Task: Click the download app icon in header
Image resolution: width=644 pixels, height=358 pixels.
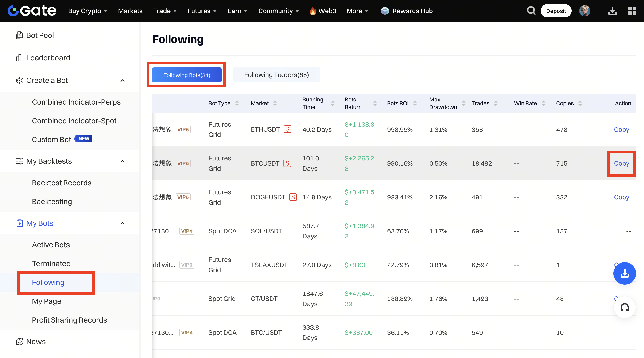Action: point(612,11)
